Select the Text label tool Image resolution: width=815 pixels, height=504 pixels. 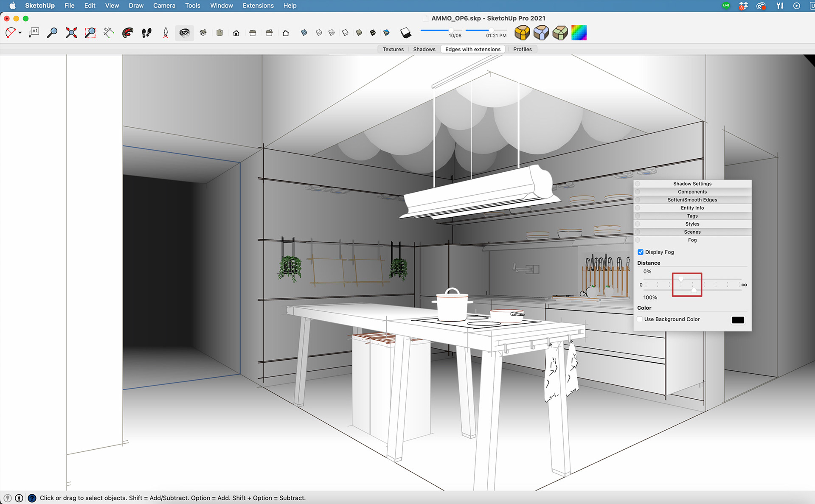pos(34,33)
